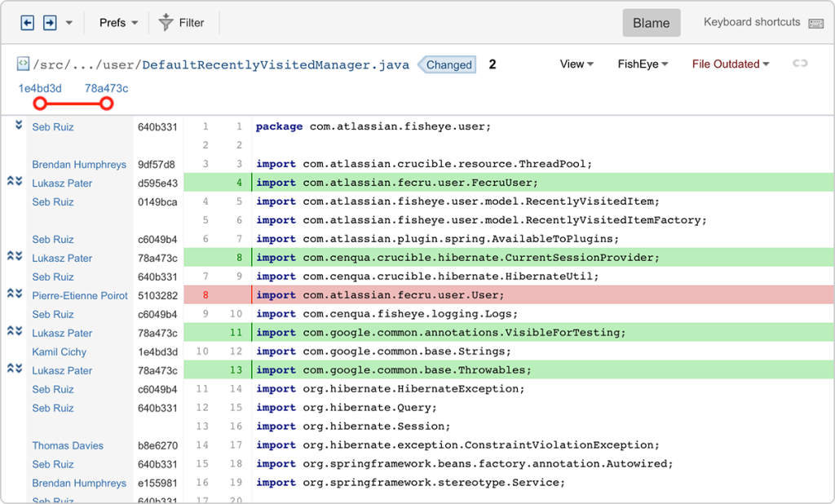
Task: Click author link Kamil Cichy
Action: tap(59, 351)
